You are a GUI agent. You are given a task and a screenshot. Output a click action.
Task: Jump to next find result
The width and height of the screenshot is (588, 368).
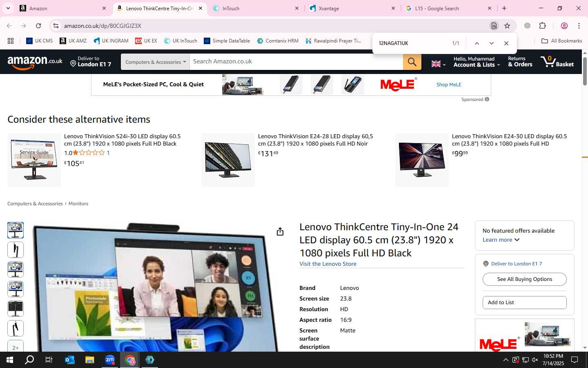click(491, 43)
